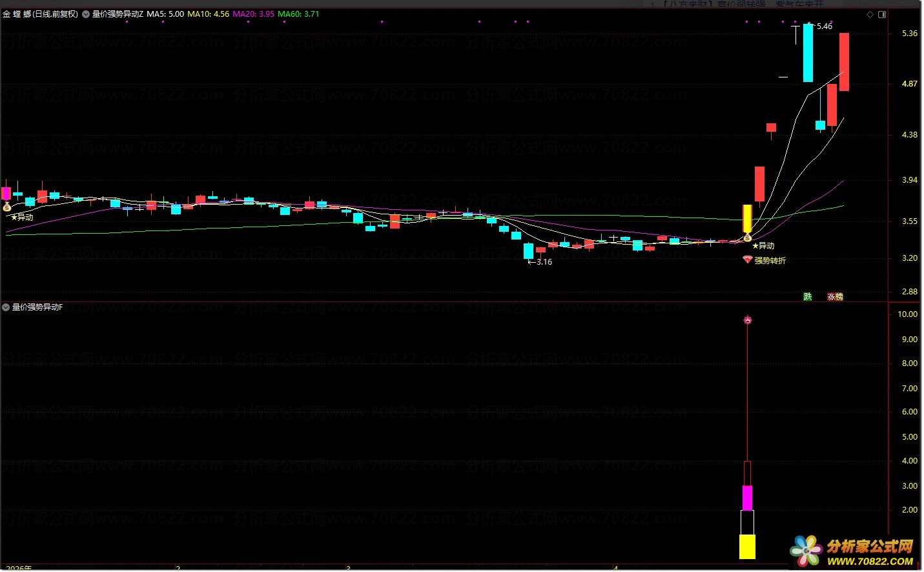Click the 3.16 low price label
The width and height of the screenshot is (924, 572).
(544, 262)
